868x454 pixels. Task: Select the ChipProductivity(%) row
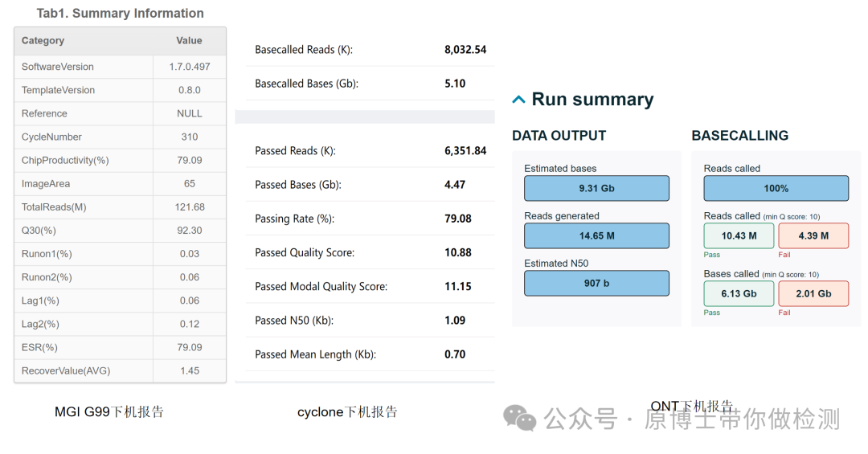tap(120, 160)
